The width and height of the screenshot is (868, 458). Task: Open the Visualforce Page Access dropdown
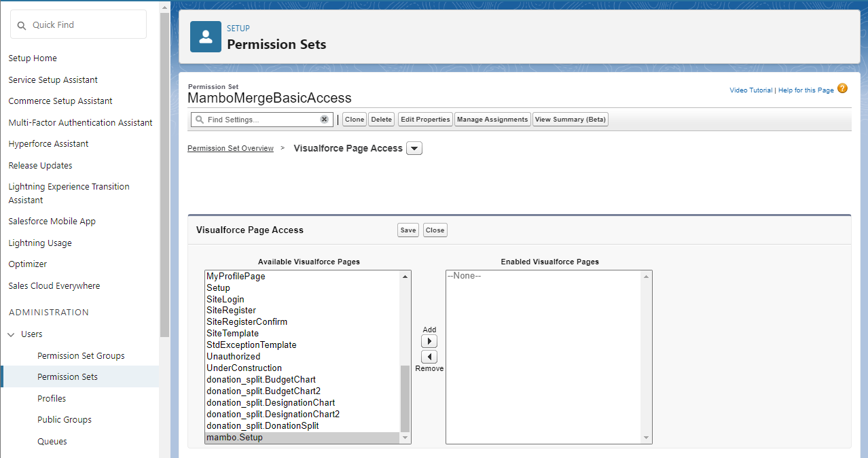coord(414,149)
